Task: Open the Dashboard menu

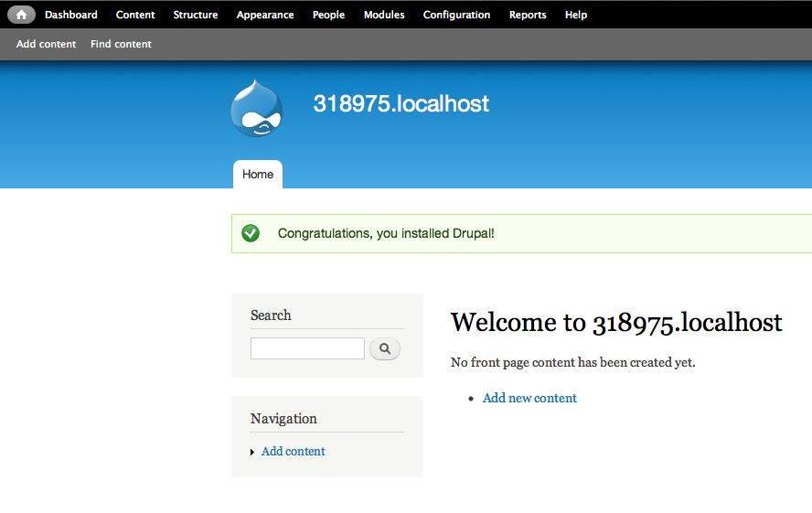Action: point(71,15)
